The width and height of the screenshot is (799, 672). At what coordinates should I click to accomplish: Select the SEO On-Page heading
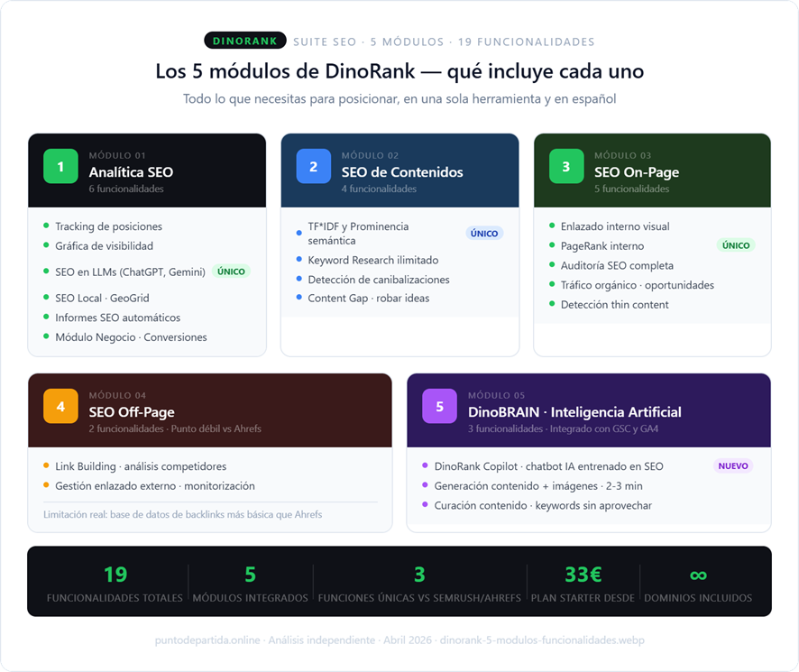click(x=637, y=172)
